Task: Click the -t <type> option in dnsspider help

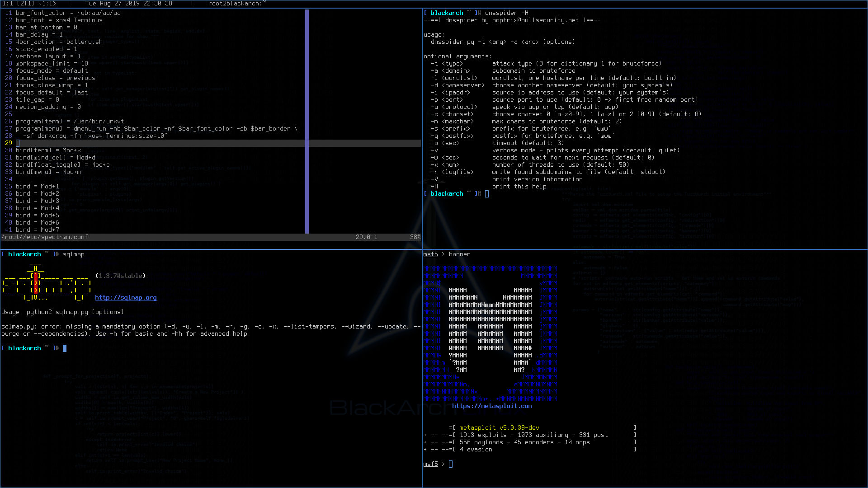Action: (x=446, y=64)
